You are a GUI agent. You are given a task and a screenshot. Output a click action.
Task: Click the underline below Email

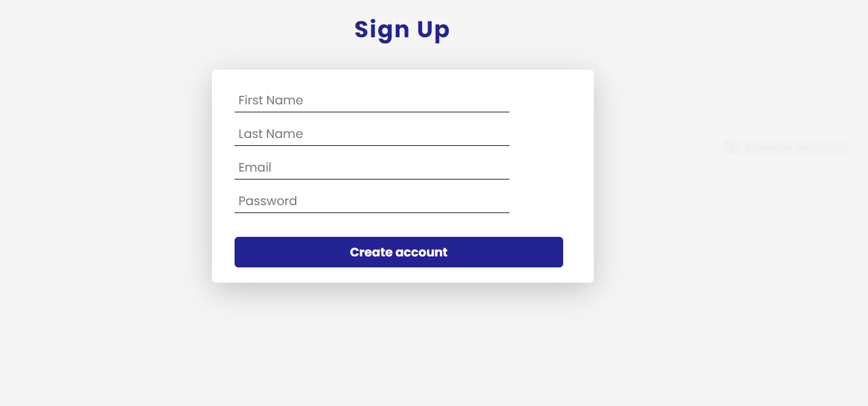371,179
